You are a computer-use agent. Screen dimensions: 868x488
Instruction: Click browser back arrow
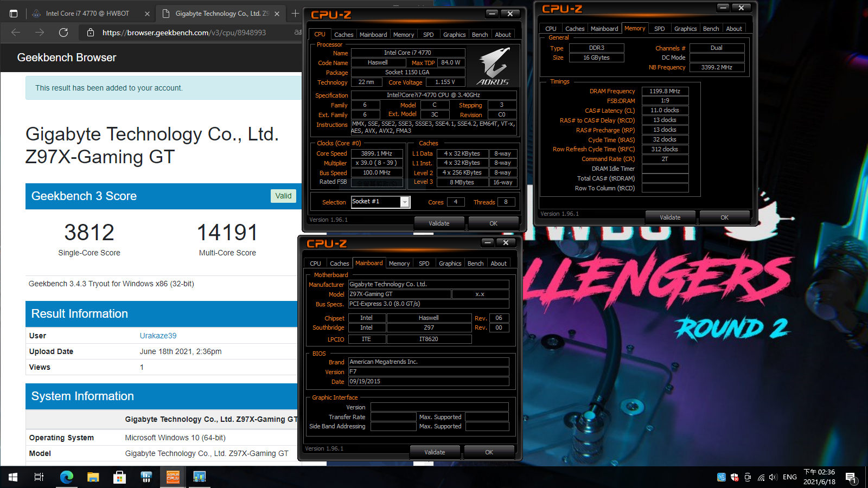pyautogui.click(x=16, y=33)
